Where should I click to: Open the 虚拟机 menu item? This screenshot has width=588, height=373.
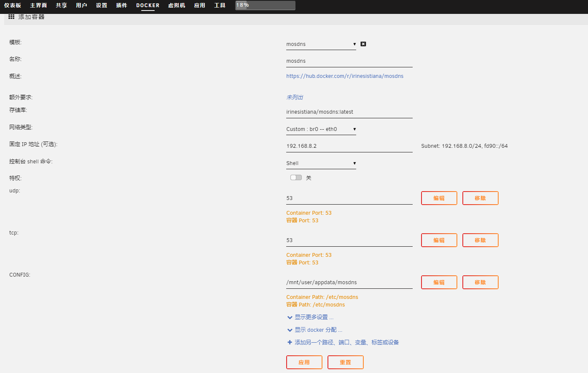[x=177, y=5]
